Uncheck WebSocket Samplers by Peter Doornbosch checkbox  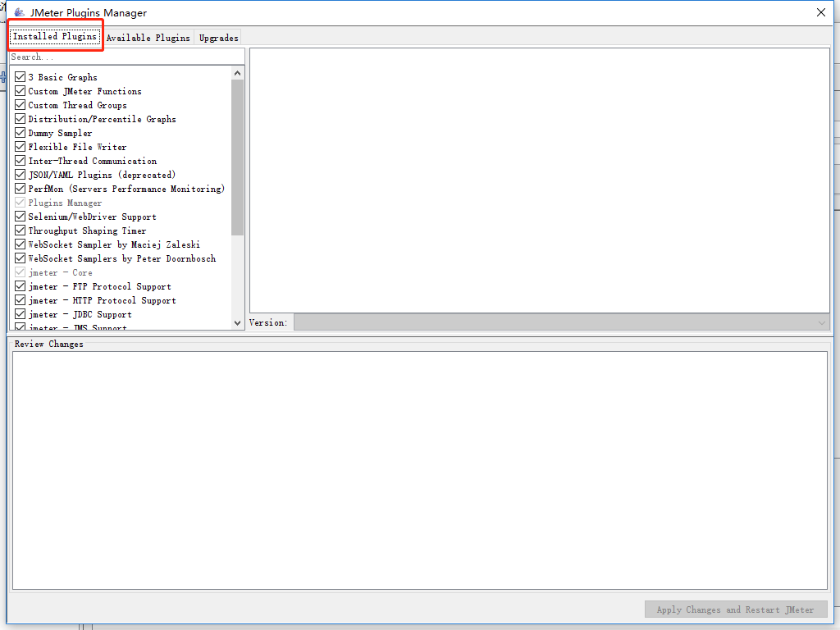pyautogui.click(x=20, y=258)
